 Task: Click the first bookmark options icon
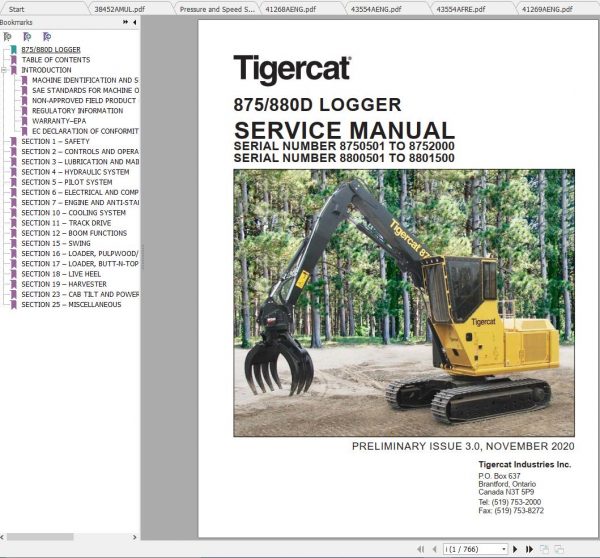pos(7,37)
